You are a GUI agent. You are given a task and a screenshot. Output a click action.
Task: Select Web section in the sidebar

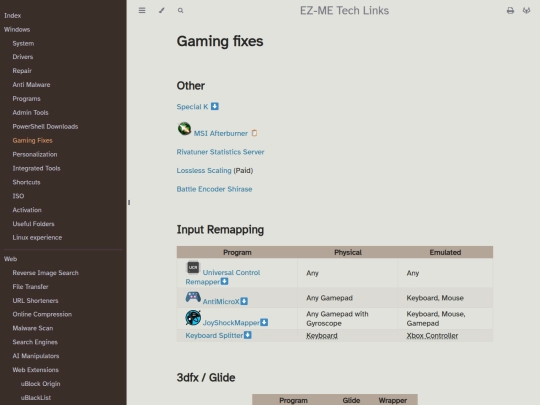coord(10,259)
